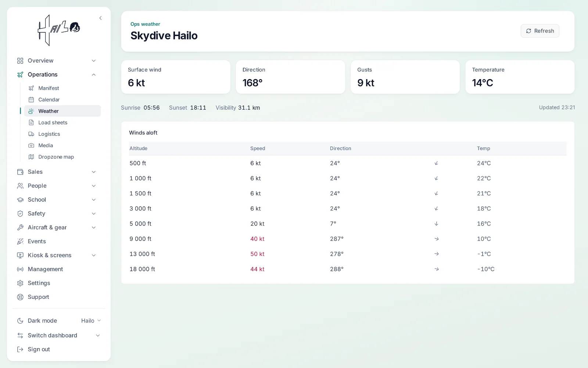
Task: Click the Sales wallet icon
Action: tap(20, 172)
